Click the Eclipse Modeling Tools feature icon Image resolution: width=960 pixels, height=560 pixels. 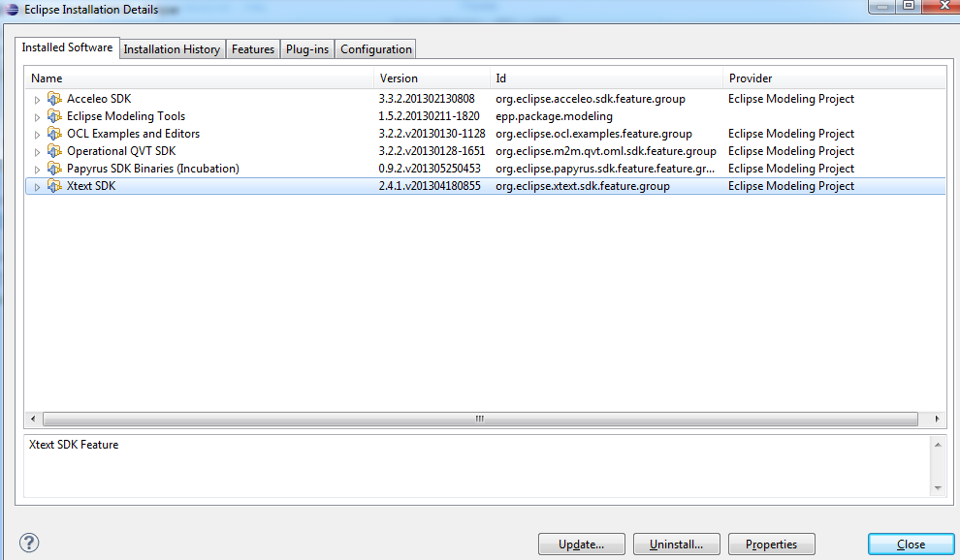tap(54, 116)
